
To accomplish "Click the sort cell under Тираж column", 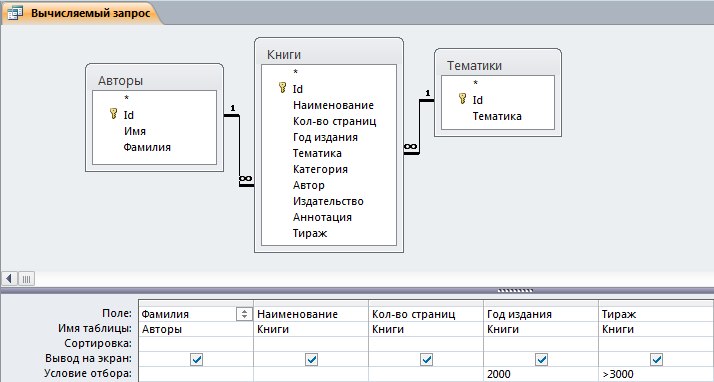I will (x=656, y=344).
